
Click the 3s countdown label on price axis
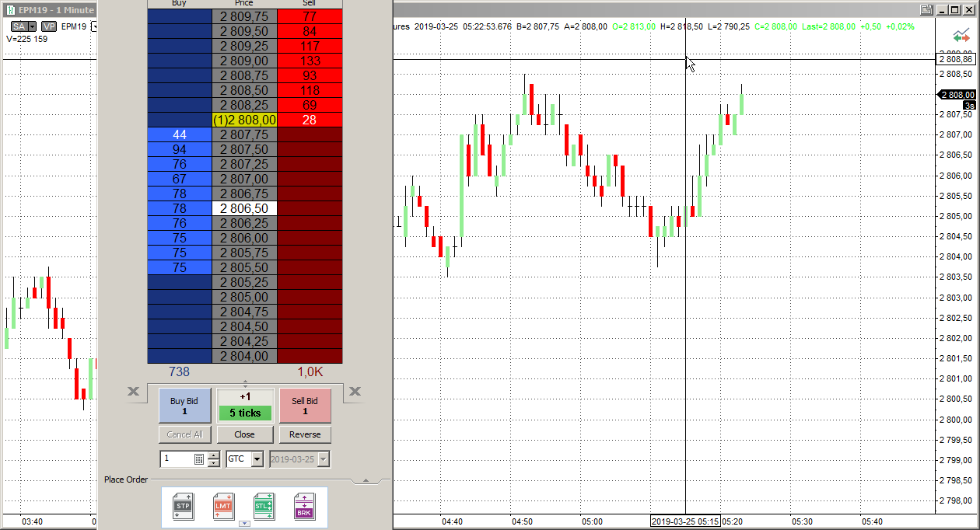pos(969,105)
